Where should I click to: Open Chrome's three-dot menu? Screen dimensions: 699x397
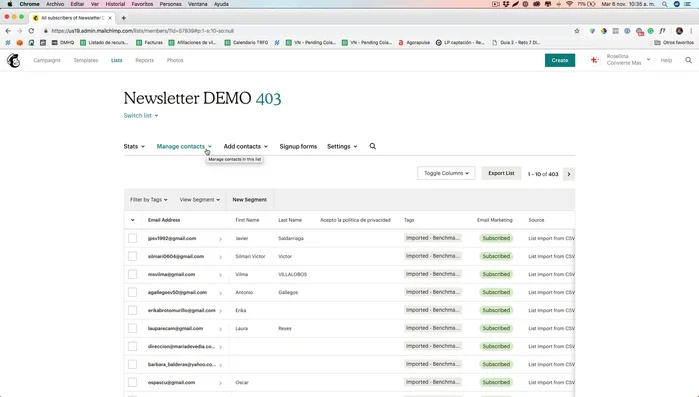[691, 31]
